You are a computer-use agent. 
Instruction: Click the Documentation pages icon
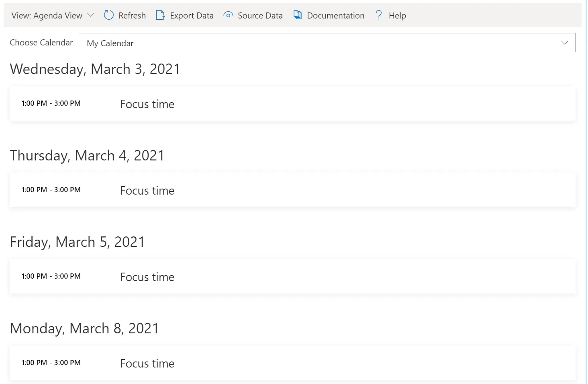pos(297,14)
